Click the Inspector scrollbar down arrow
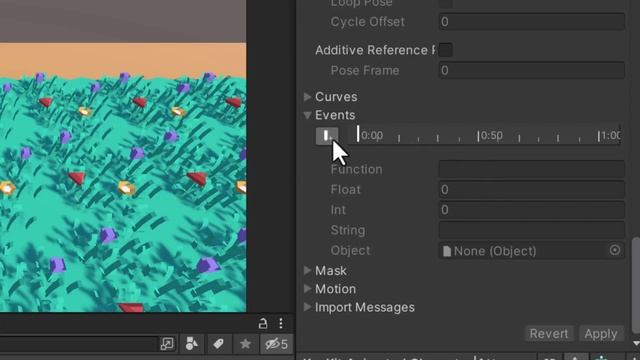Image resolution: width=640 pixels, height=360 pixels. pyautogui.click(x=636, y=343)
